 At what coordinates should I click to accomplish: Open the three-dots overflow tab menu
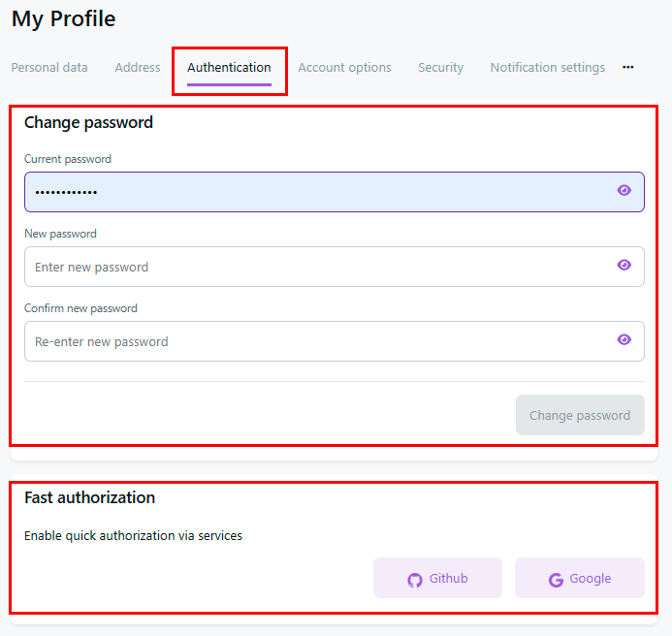pos(628,68)
